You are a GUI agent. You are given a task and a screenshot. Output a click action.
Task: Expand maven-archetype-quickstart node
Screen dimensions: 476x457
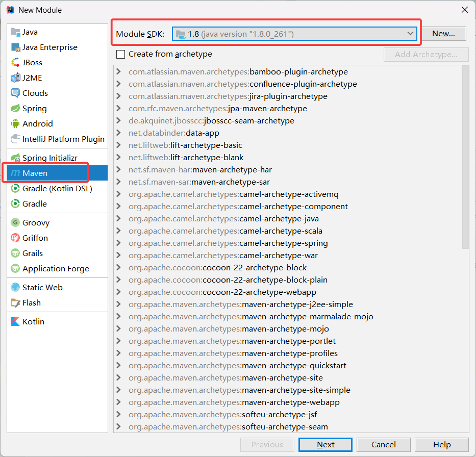pyautogui.click(x=119, y=365)
